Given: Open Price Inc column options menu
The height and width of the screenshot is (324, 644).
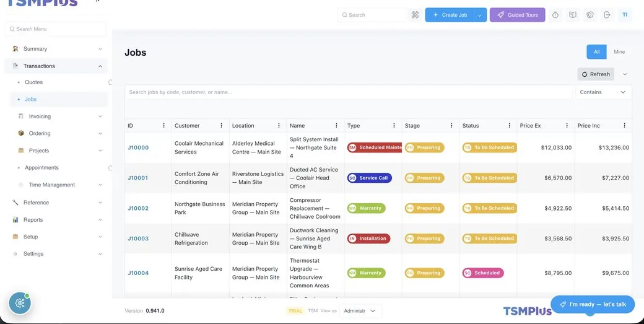Looking at the screenshot, I should tap(624, 126).
